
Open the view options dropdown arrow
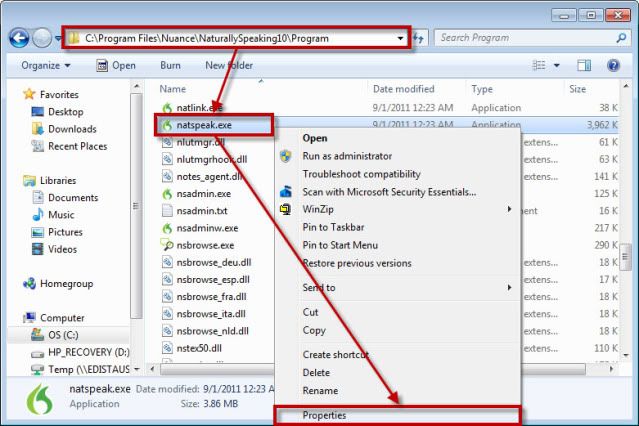(556, 65)
